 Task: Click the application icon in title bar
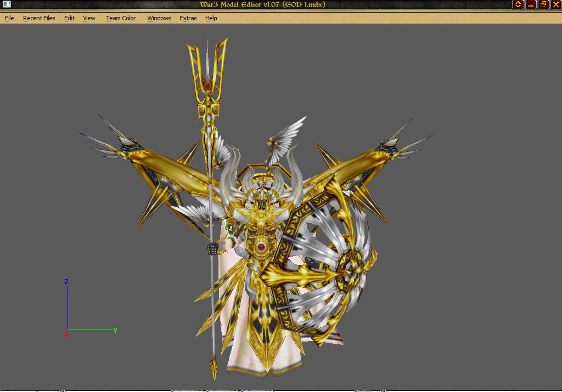pyautogui.click(x=7, y=4)
